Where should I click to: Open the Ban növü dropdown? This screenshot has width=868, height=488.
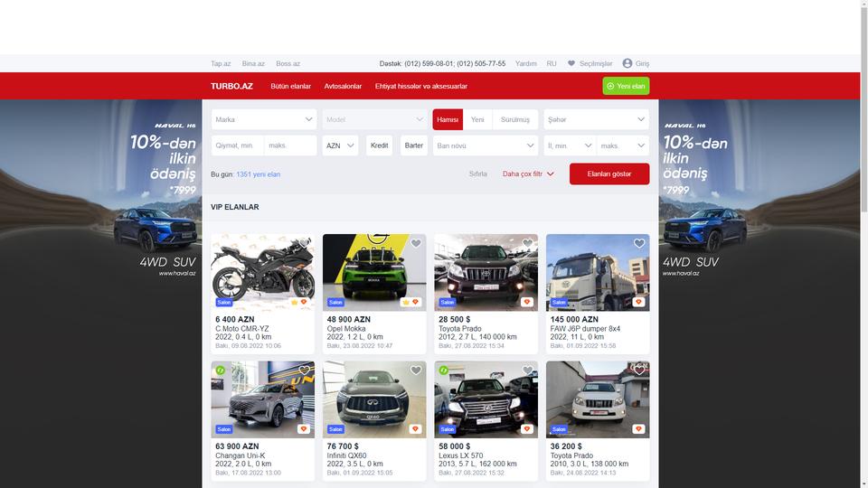click(486, 145)
